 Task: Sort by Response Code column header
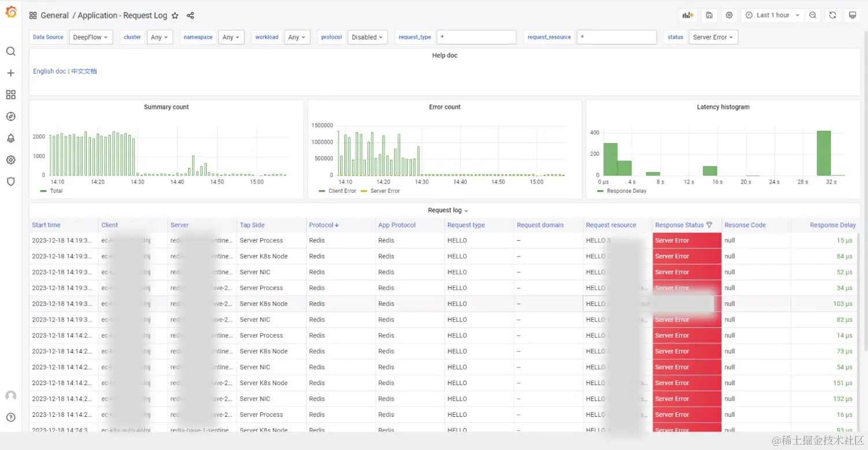click(x=745, y=225)
